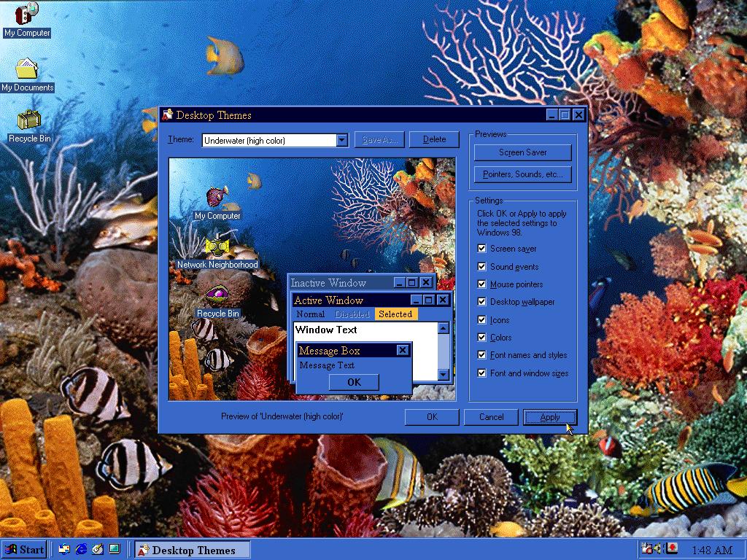
Task: Click Desktop Themes taskbar button
Action: 192,550
